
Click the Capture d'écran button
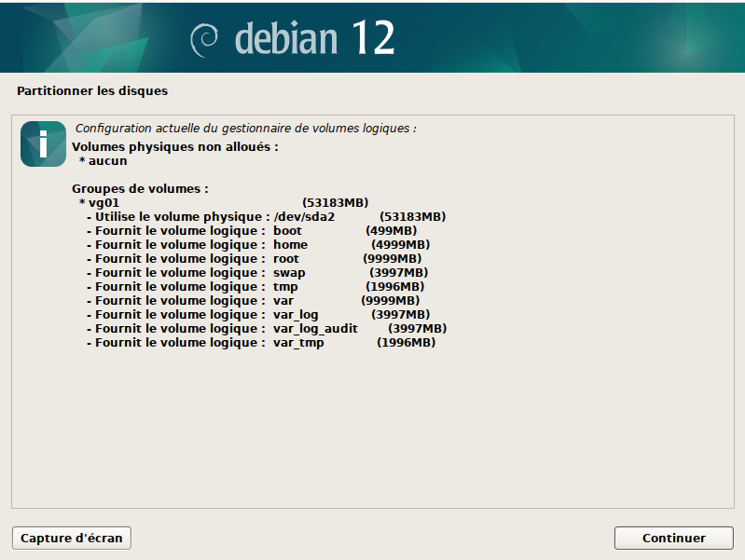pyautogui.click(x=71, y=538)
